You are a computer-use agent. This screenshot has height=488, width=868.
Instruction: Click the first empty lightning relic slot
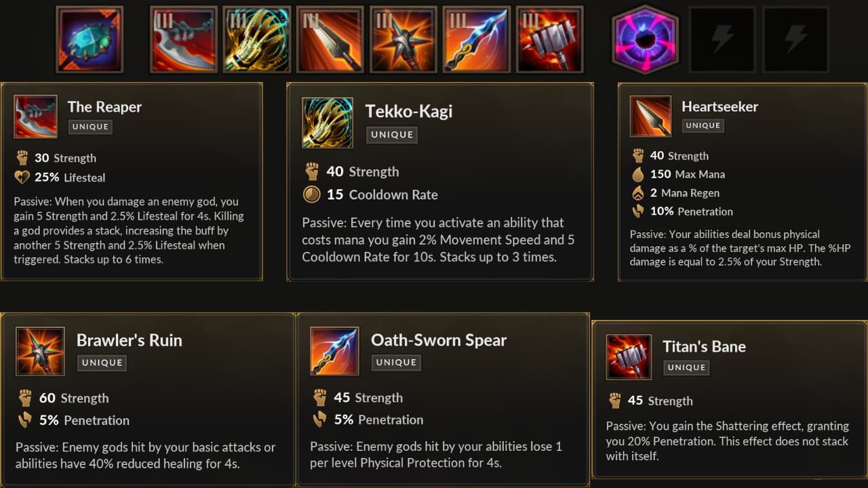coord(722,39)
